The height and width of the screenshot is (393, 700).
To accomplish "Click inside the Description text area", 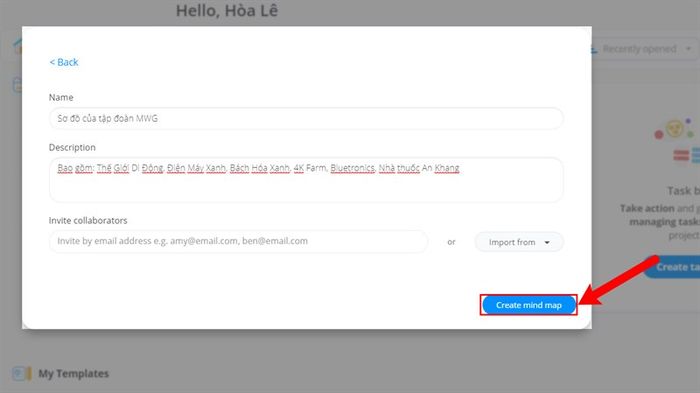I will pyautogui.click(x=306, y=180).
